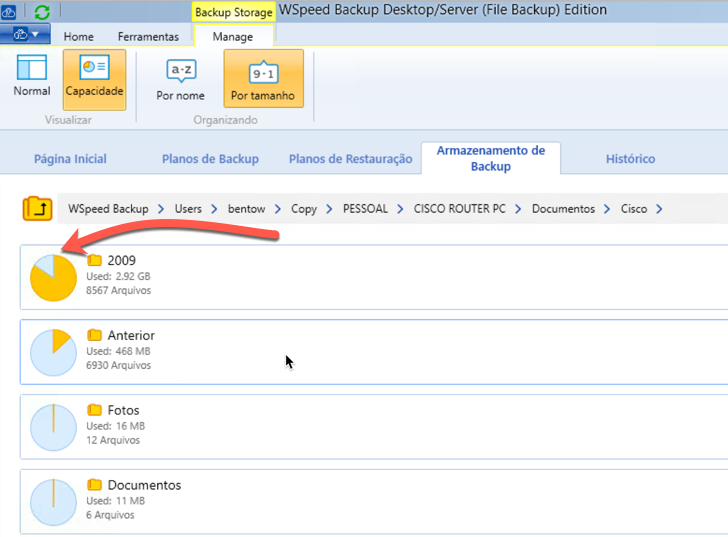Screen dimensions: 728x537
Task: Navigate to Documentos breadcrumb
Action: tap(563, 209)
